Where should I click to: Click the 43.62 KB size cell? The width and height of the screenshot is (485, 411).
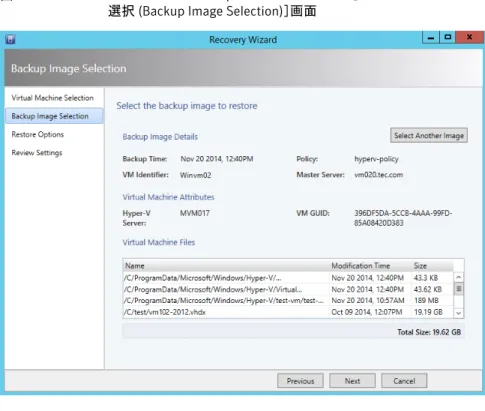coord(428,289)
